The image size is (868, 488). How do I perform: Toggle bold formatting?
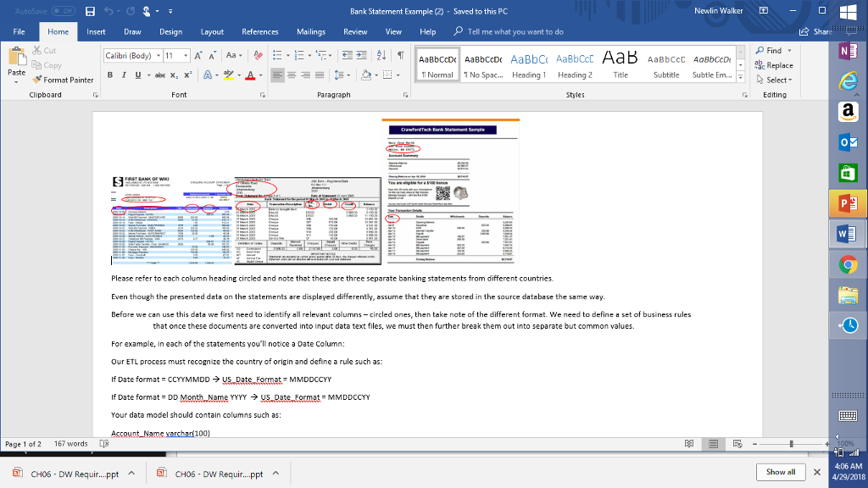click(x=110, y=75)
